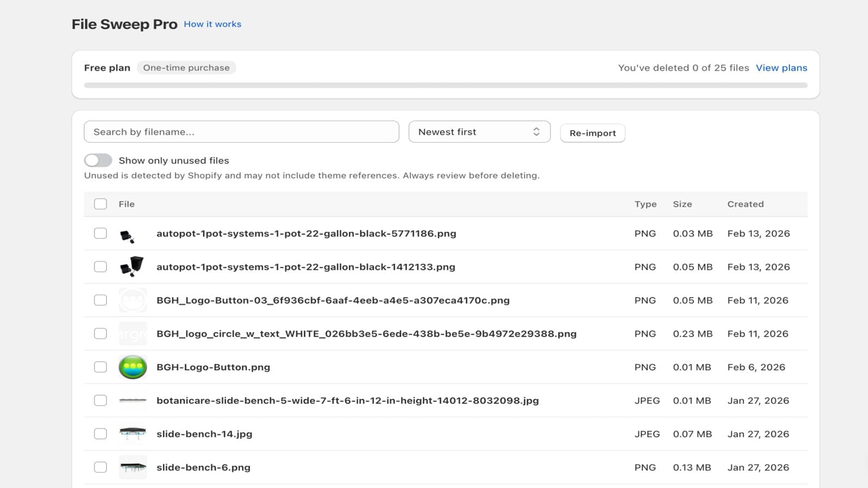Open thumbnail of autopot black-5771186.png
The image size is (868, 488).
click(x=132, y=234)
